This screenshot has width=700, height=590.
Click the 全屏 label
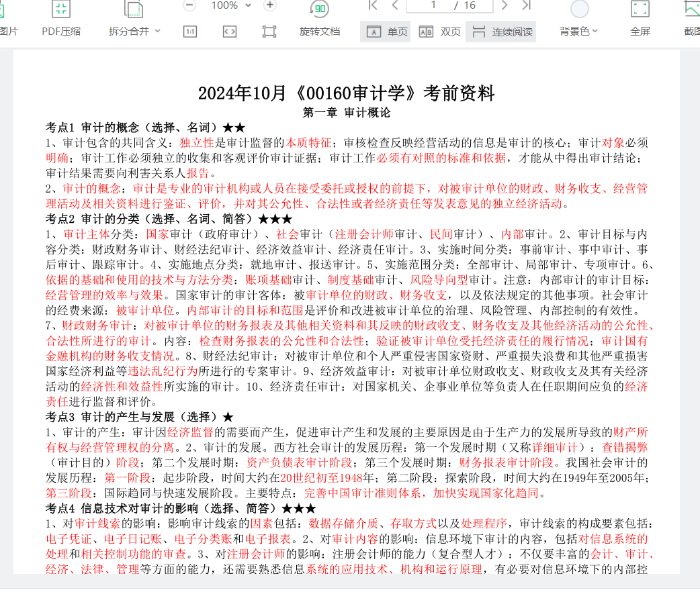click(640, 32)
